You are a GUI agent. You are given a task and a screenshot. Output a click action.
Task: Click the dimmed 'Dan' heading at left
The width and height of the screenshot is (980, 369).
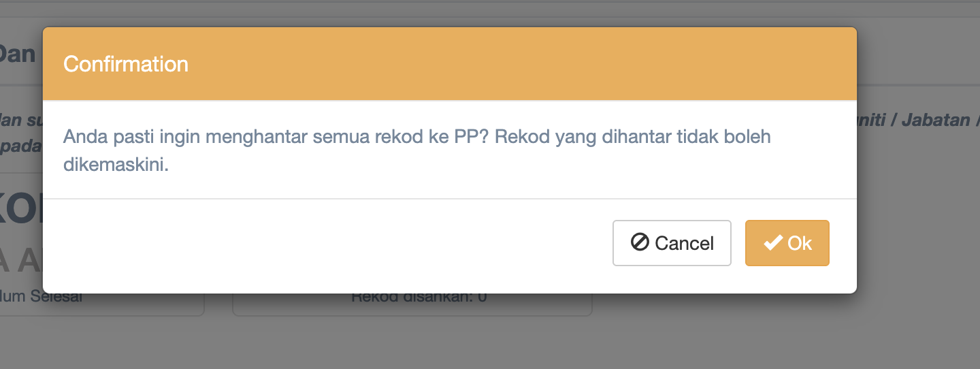point(18,54)
